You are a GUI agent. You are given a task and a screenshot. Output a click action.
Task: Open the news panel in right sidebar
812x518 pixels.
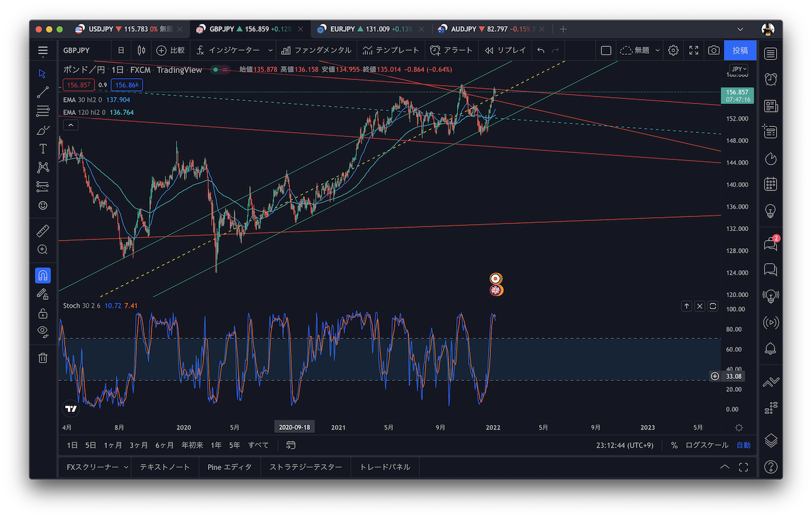click(x=771, y=106)
